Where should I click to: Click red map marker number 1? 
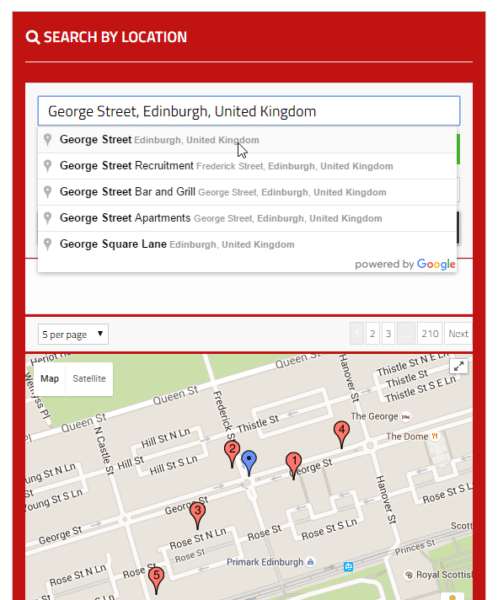(x=294, y=465)
